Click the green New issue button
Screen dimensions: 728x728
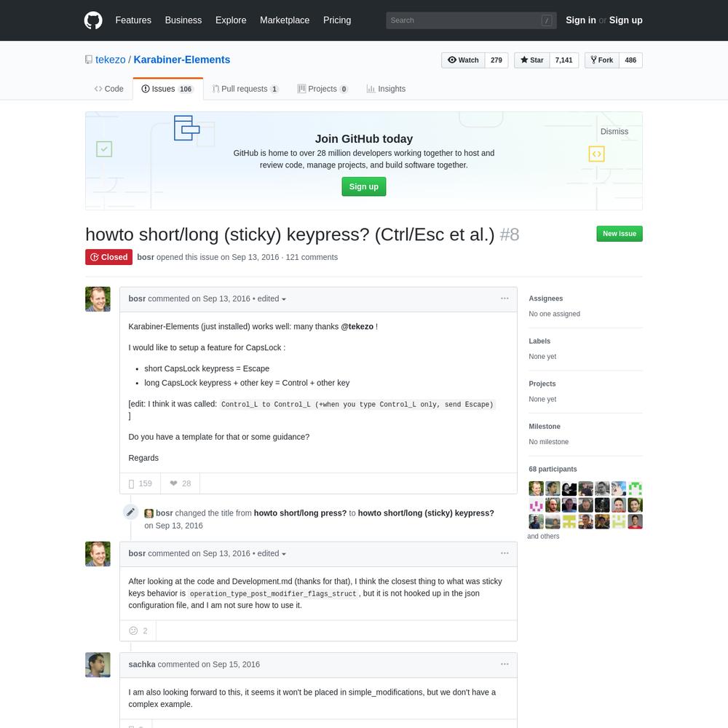[620, 234]
